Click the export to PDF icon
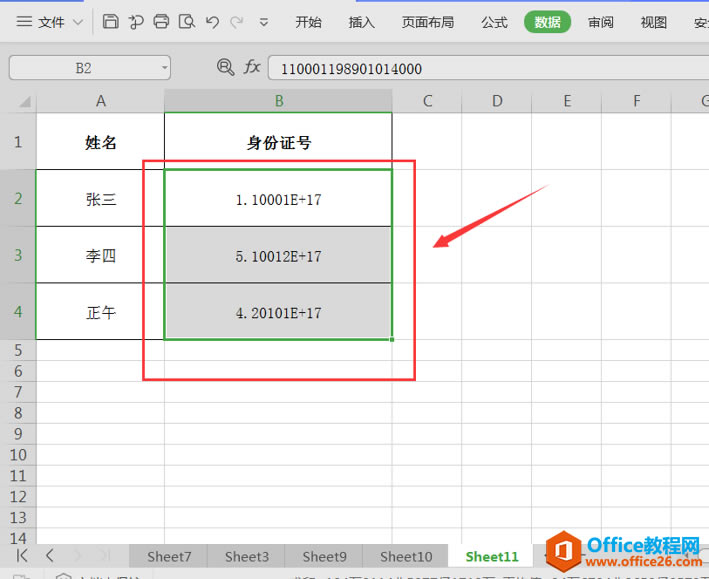709x579 pixels. coord(136,21)
